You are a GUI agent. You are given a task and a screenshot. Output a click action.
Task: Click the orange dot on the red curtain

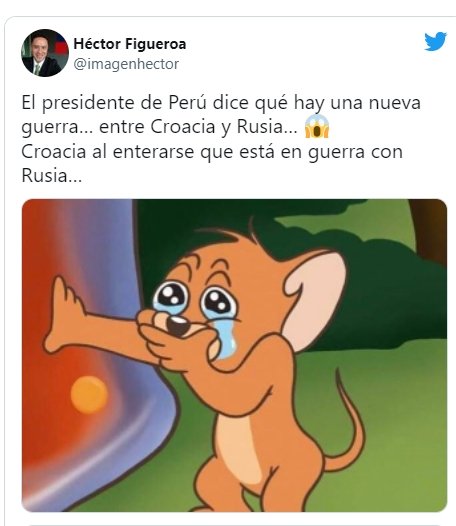coord(89,394)
